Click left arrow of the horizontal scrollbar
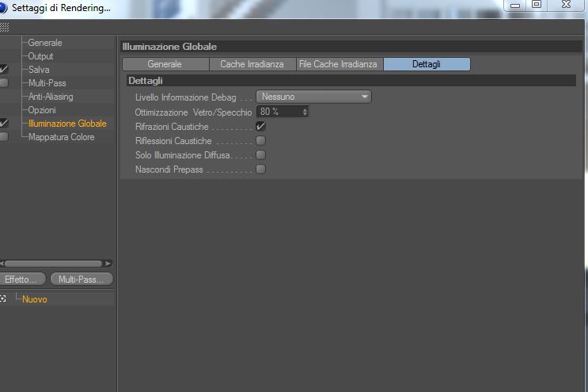Viewport: 588px width, 392px height. coord(2,264)
